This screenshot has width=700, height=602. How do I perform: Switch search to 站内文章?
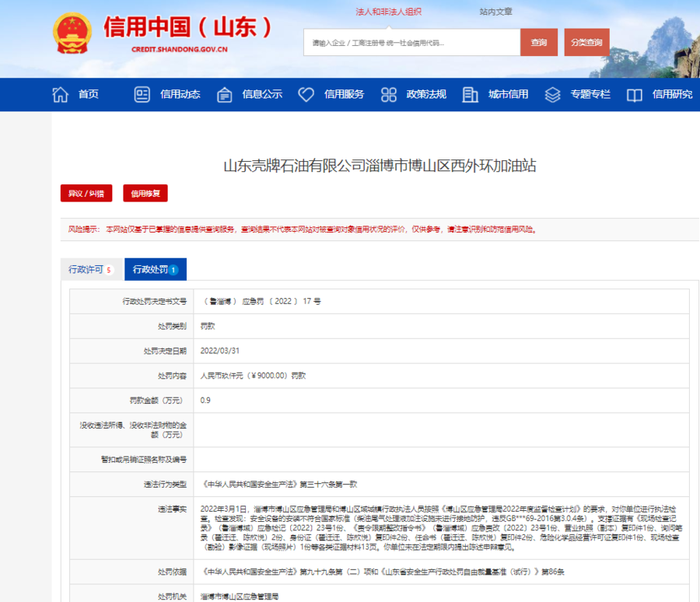pos(495,12)
